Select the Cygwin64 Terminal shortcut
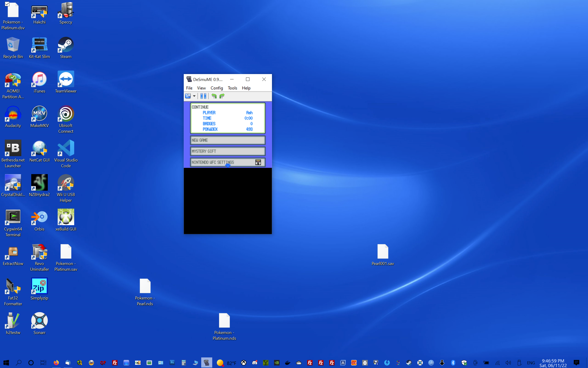Image resolution: width=588 pixels, height=368 pixels. click(13, 223)
